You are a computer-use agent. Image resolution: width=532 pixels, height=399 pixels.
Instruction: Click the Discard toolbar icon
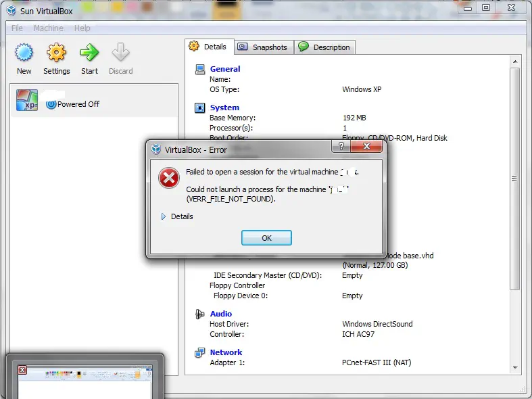tap(120, 53)
